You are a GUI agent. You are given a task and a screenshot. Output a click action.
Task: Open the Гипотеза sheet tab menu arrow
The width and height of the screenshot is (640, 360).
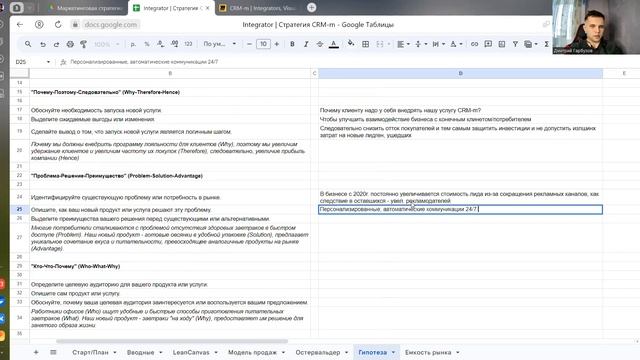click(393, 352)
